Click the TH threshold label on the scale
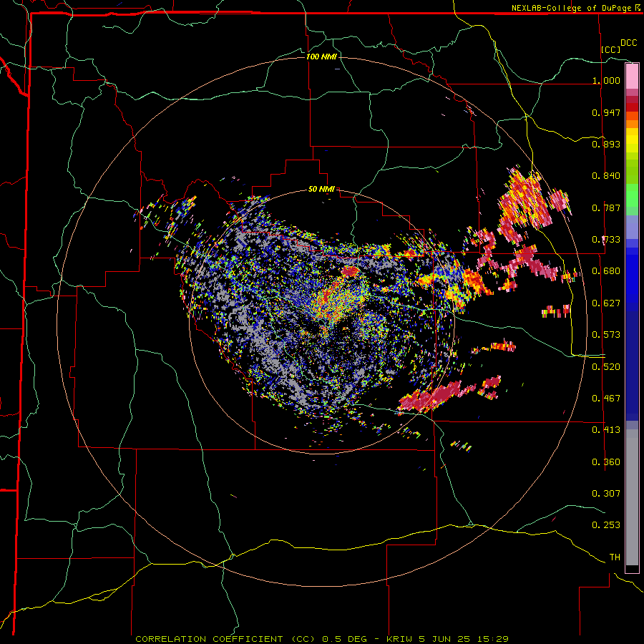Image resolution: width=644 pixels, height=644 pixels. (x=615, y=557)
